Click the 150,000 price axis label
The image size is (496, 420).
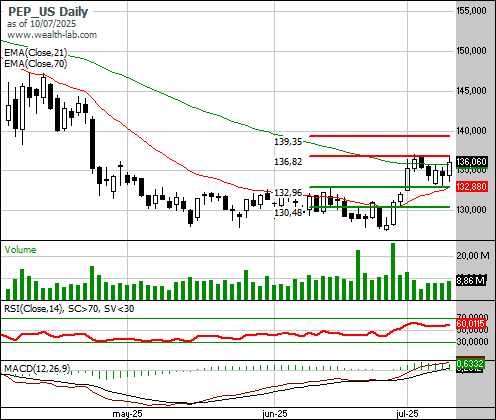click(471, 51)
